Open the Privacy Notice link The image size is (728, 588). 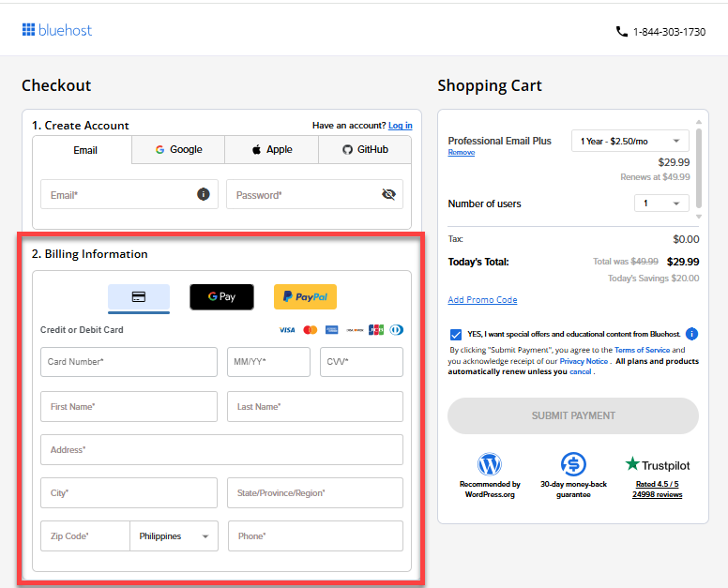[x=584, y=361]
